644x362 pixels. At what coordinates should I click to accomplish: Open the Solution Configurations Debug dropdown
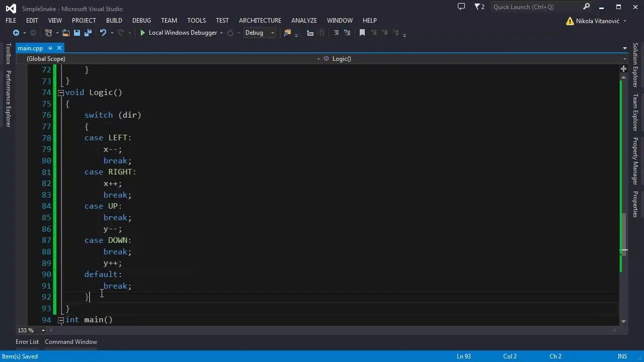coord(260,33)
